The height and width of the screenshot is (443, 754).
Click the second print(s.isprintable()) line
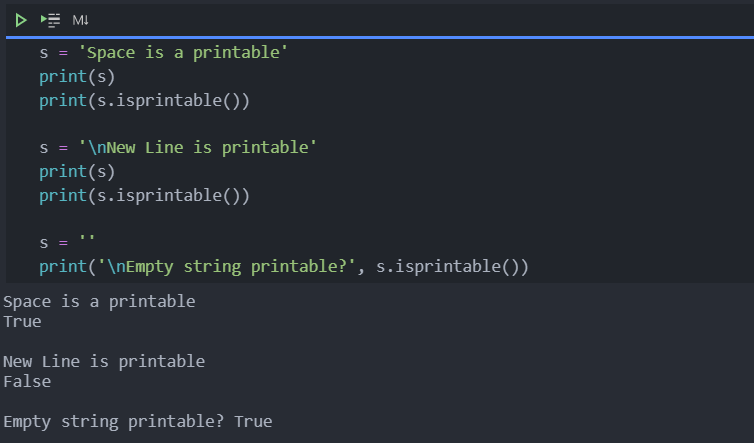tap(143, 196)
